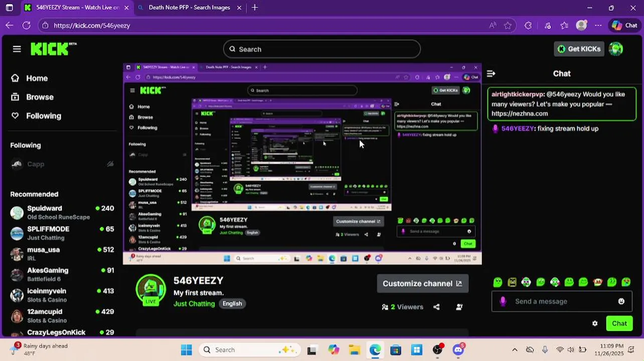Open CrazyLegsOnKick recommended channel
Viewport: 644px width, 361px height.
62,332
